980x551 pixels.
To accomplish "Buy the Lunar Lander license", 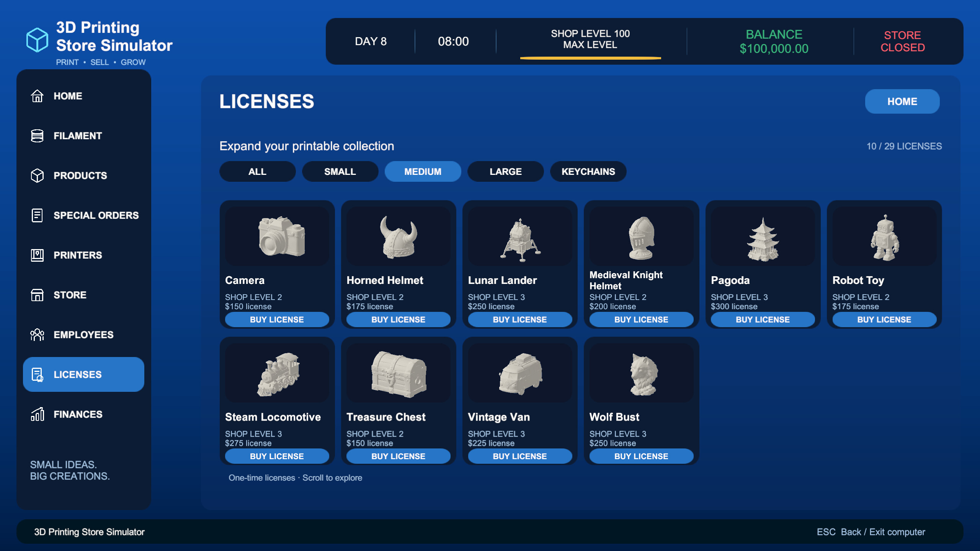I will 520,320.
